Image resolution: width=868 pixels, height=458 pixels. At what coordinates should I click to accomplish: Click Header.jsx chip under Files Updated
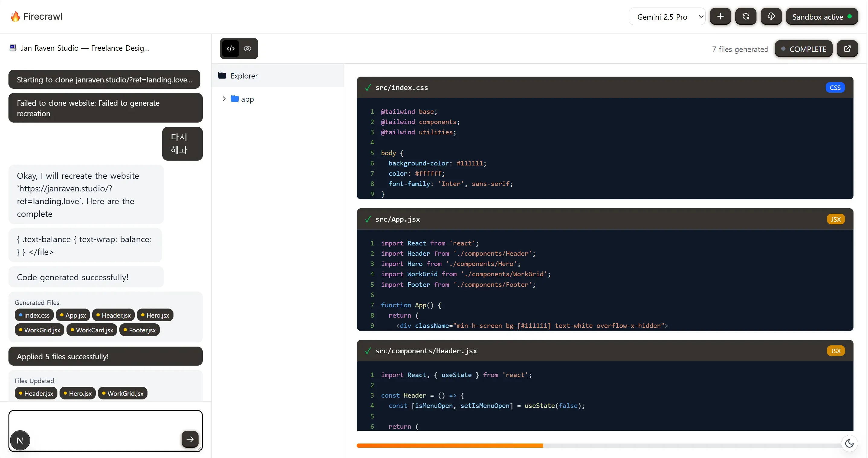point(36,393)
